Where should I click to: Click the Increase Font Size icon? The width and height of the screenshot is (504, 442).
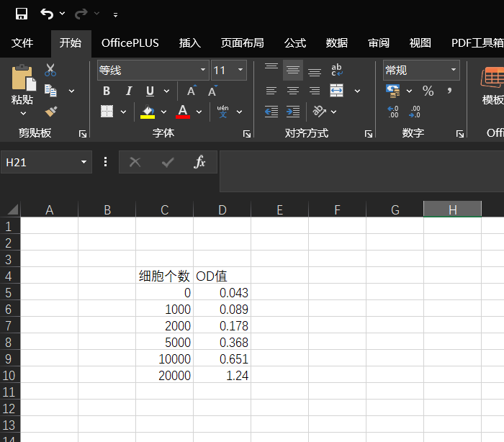192,91
